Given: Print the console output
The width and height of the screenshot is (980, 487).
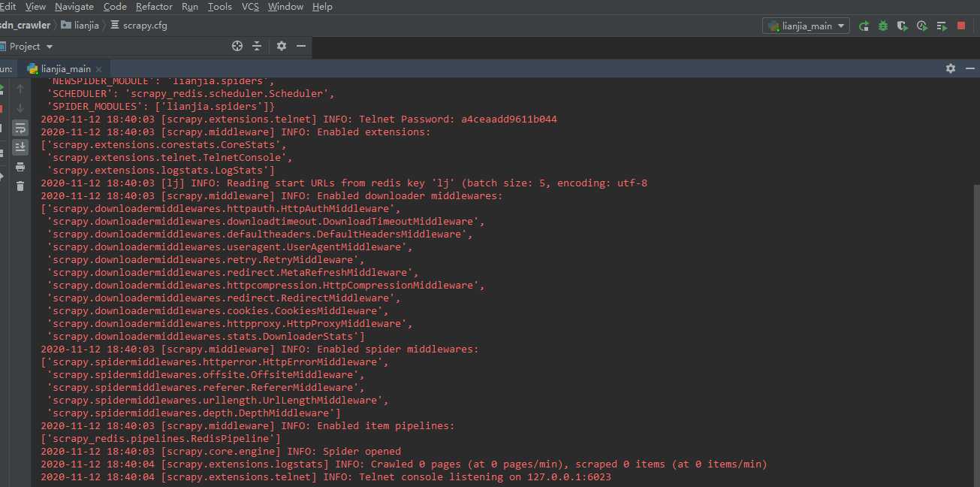Looking at the screenshot, I should pyautogui.click(x=20, y=167).
